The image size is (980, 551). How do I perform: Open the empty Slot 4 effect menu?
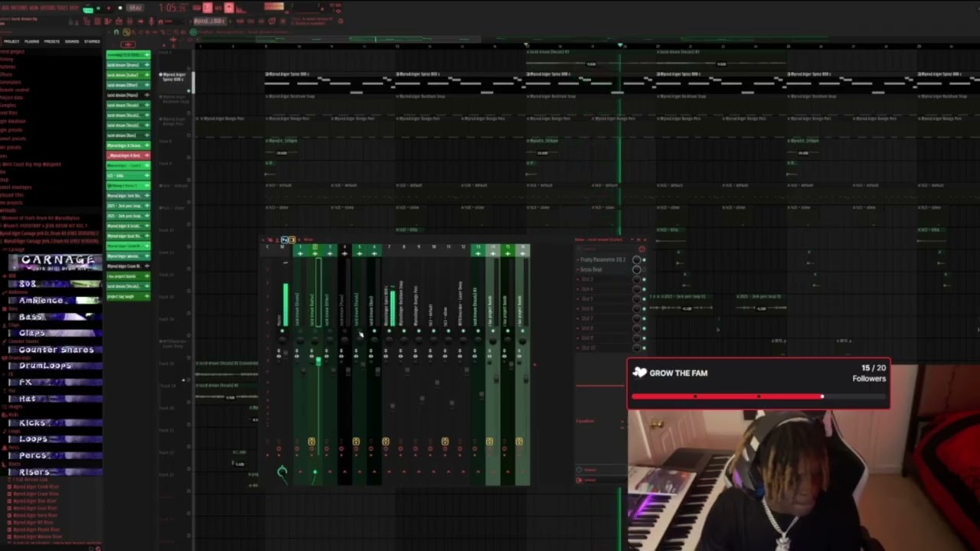click(587, 289)
